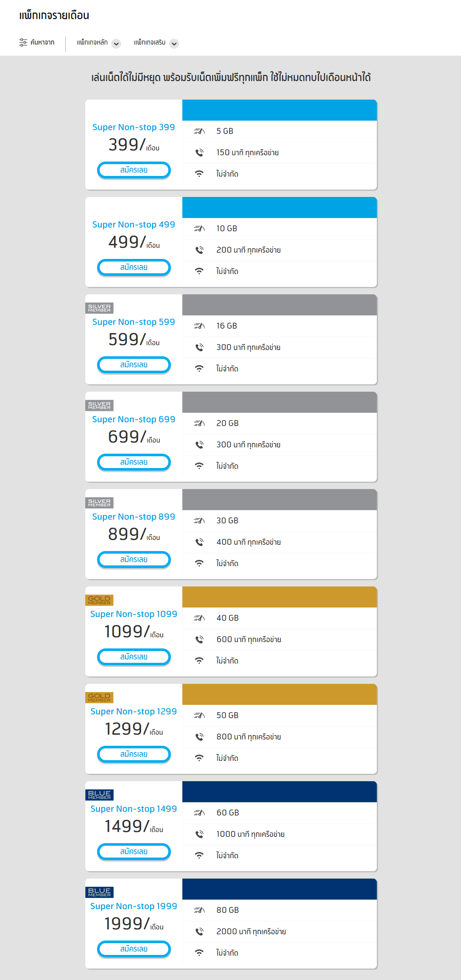Click the phone call icon for 150 minutes
461x980 pixels.
point(199,153)
